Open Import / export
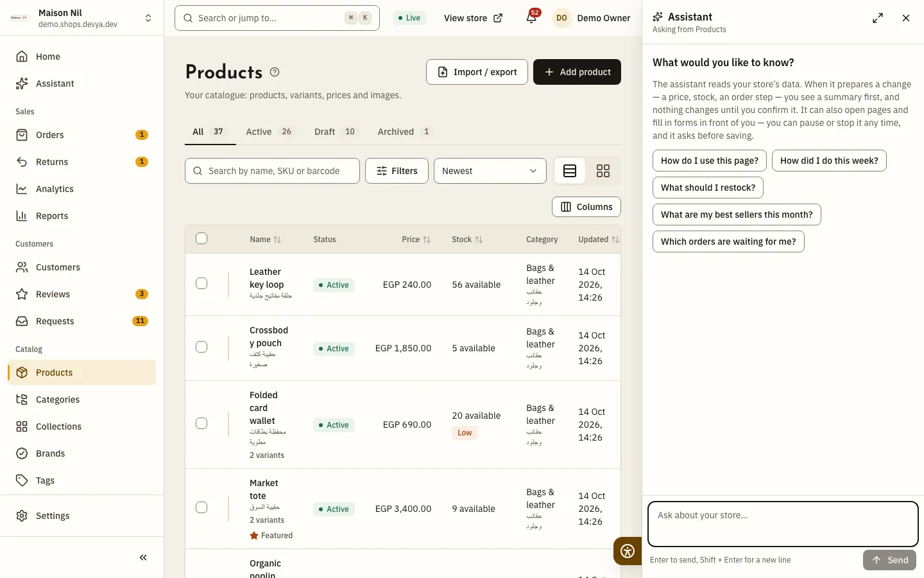This screenshot has width=924, height=578. click(x=477, y=72)
